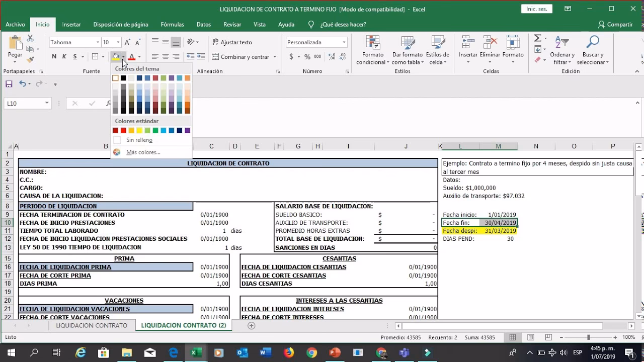
Task: Click the AutoSum sigma icon
Action: point(537,39)
